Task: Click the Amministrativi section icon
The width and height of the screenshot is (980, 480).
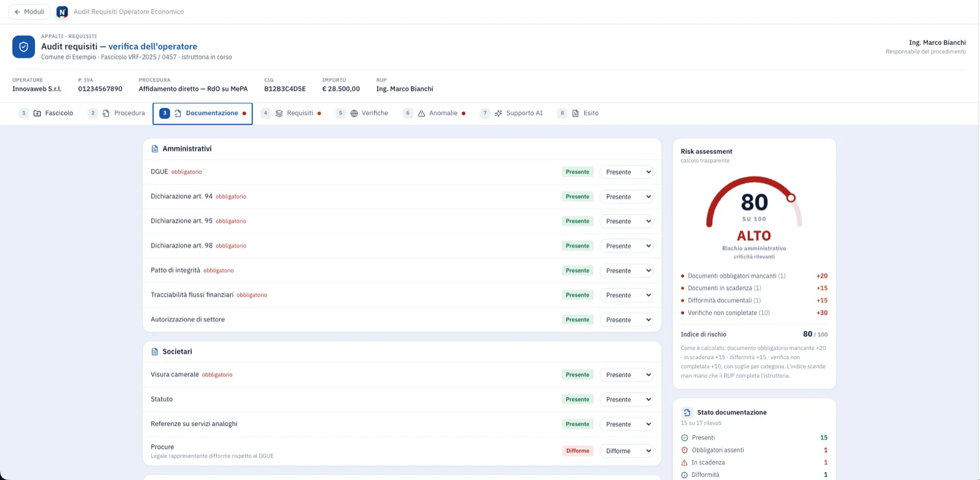Action: tap(154, 149)
